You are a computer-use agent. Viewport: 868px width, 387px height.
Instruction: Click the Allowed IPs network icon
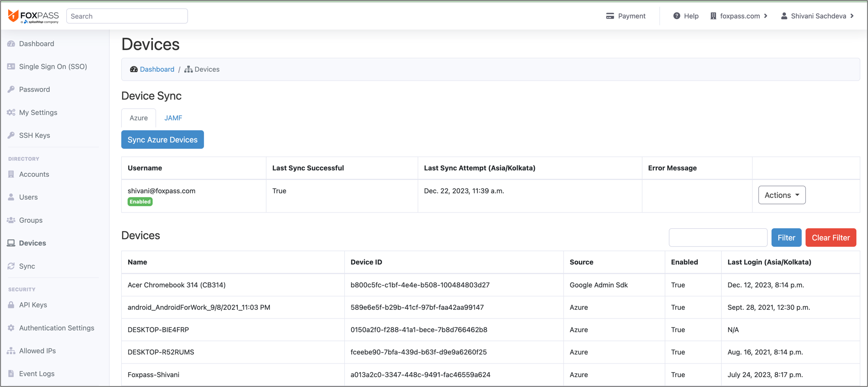click(11, 351)
